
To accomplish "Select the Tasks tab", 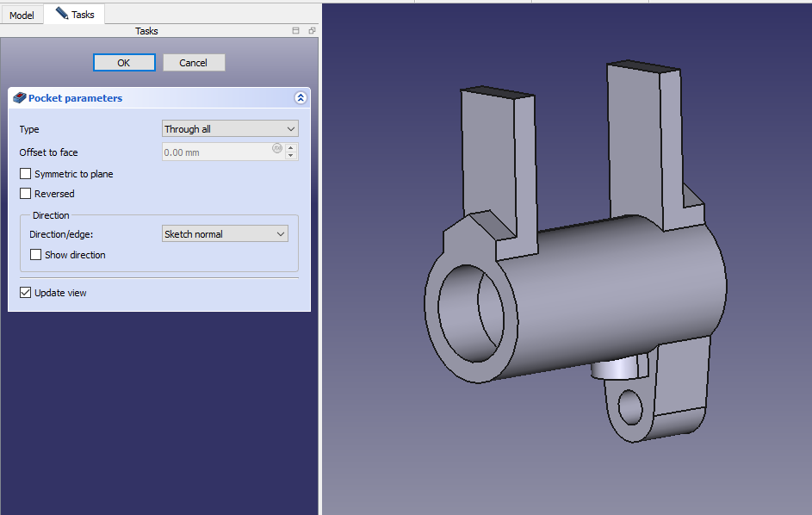I will coord(75,15).
